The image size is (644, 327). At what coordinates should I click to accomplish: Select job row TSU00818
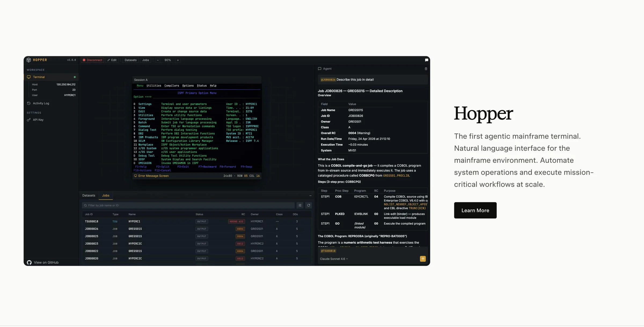point(197,222)
